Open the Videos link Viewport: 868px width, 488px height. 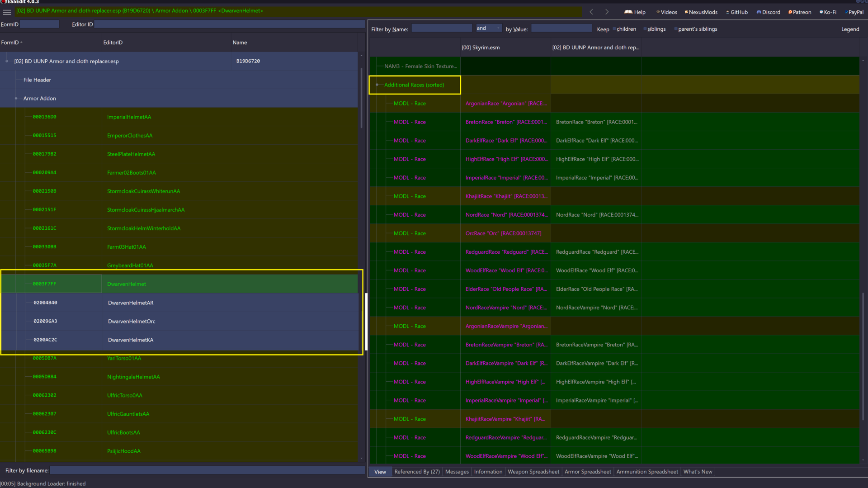pyautogui.click(x=667, y=12)
